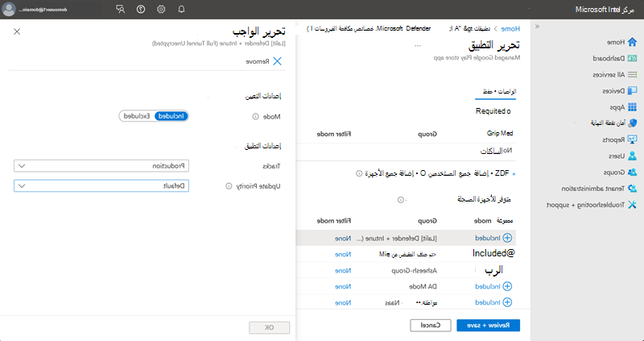Screen dimensions: 644x341
Task: Close the edit assignment panel
Action: (x=17, y=31)
